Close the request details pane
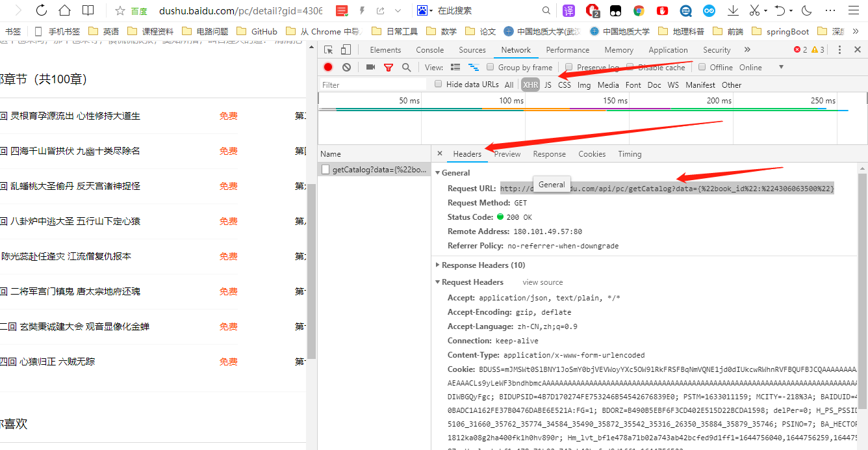The image size is (868, 450). [440, 154]
